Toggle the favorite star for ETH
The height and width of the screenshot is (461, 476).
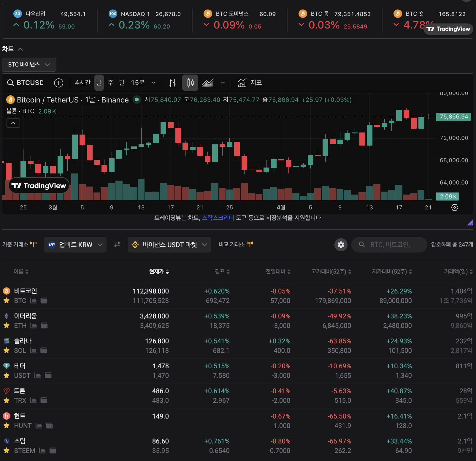tap(7, 326)
